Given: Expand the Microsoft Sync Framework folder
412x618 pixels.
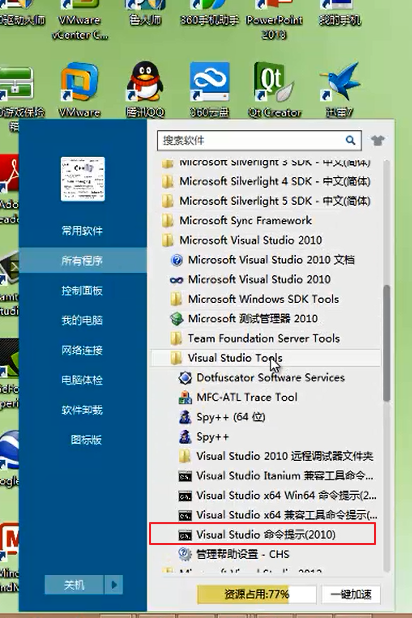Looking at the screenshot, I should (237, 220).
